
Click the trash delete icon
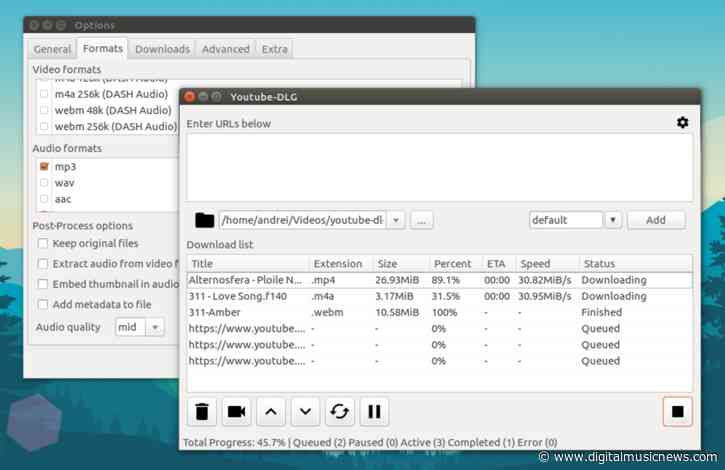[x=202, y=411]
